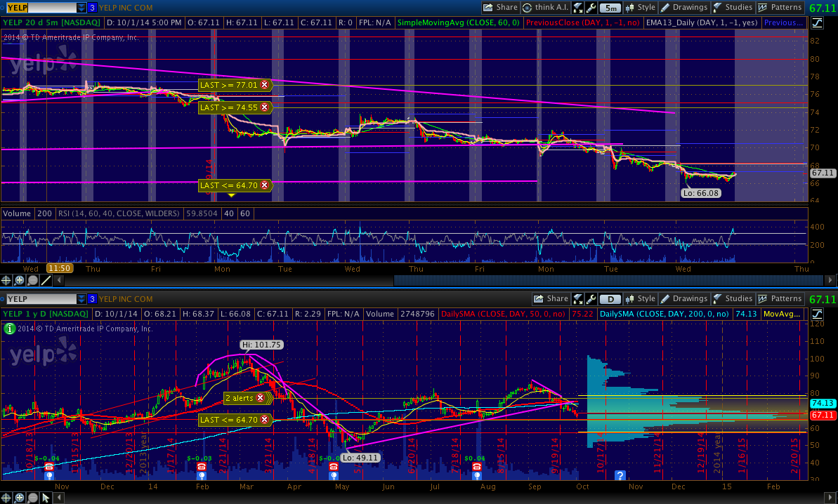The image size is (838, 504).
Task: Open chart settings wrench in upper toolbar
Action: pyautogui.click(x=591, y=8)
